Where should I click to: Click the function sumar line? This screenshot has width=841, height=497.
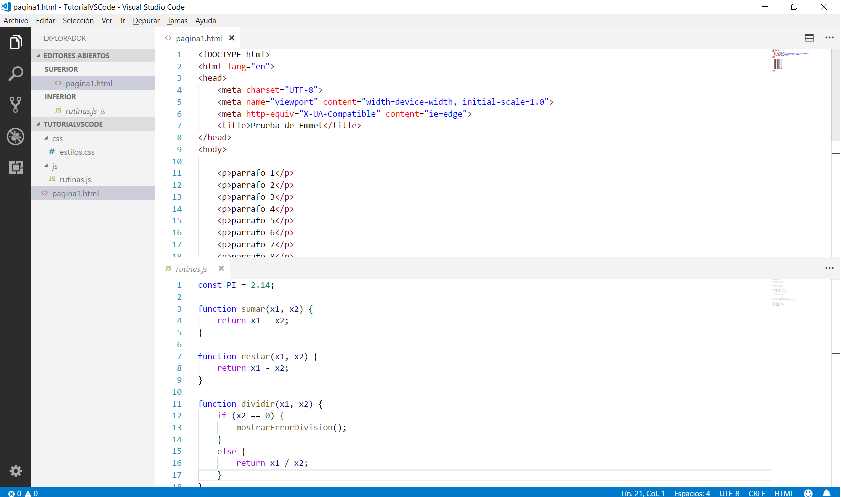(255, 309)
